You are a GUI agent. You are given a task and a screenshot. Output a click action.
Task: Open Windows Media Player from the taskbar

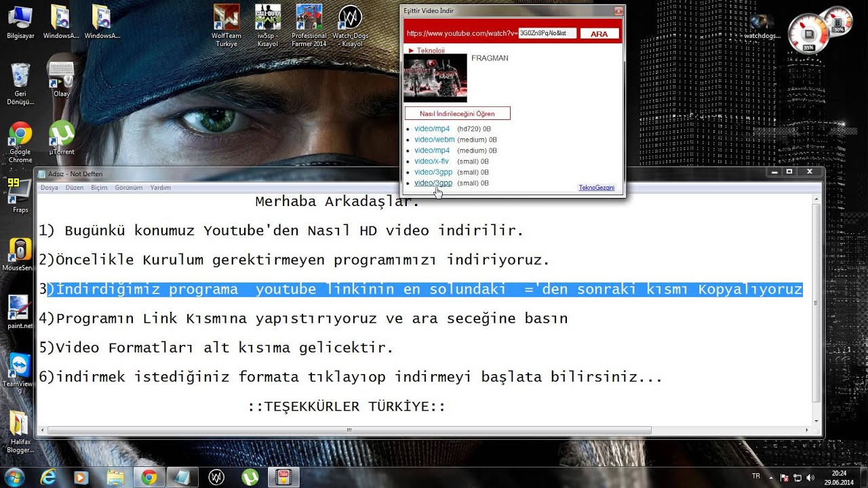81,477
